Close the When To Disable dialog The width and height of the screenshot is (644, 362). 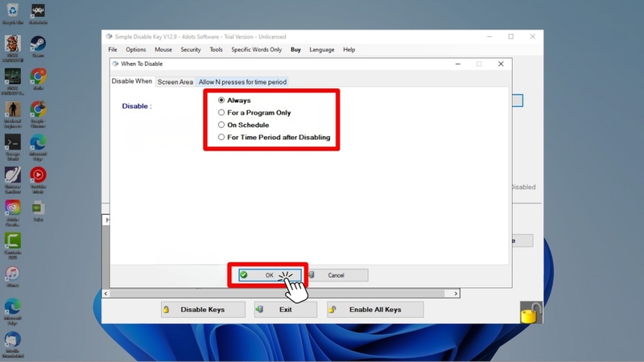501,64
